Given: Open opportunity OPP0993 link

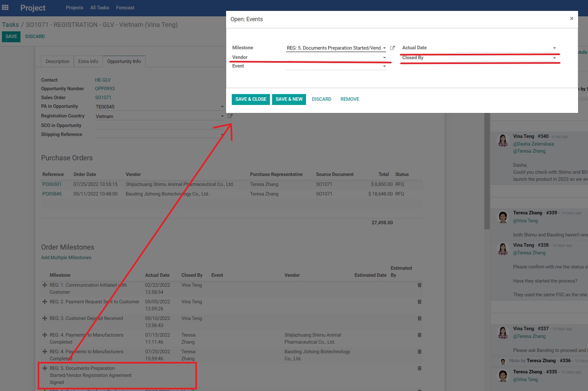Looking at the screenshot, I should tap(105, 89).
